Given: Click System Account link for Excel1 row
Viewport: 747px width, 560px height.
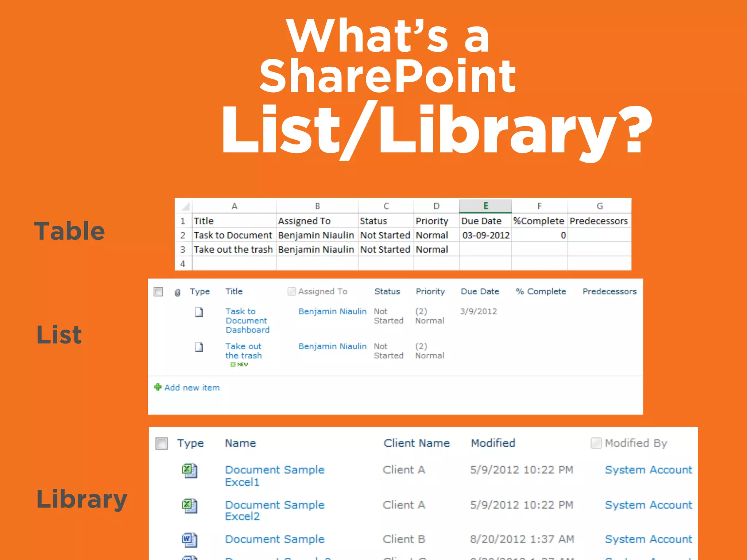Looking at the screenshot, I should tap(648, 470).
